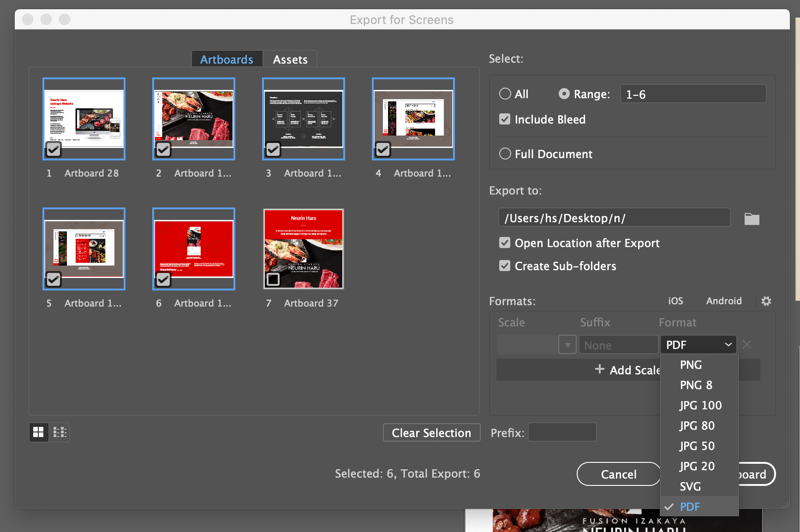This screenshot has width=800, height=532.
Task: Disable Open Location after Export
Action: 505,243
